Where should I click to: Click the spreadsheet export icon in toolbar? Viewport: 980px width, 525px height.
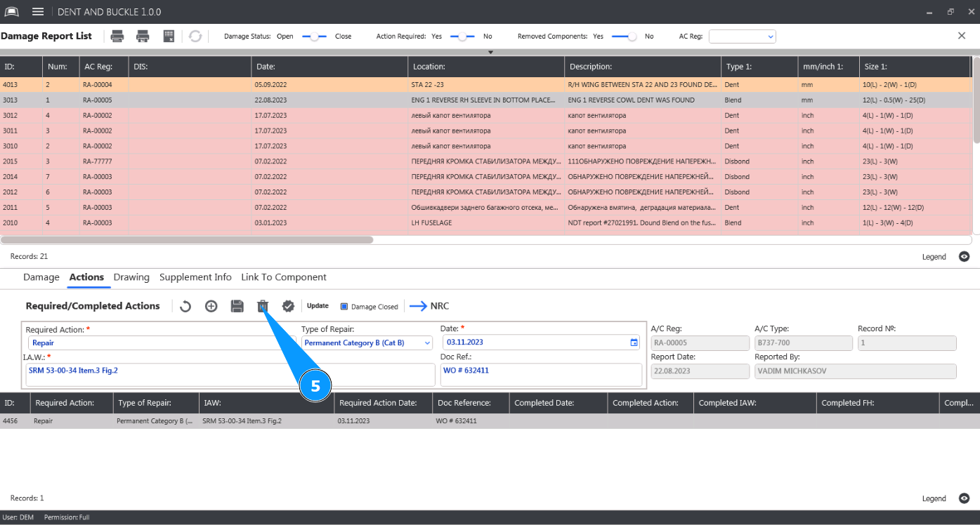169,36
